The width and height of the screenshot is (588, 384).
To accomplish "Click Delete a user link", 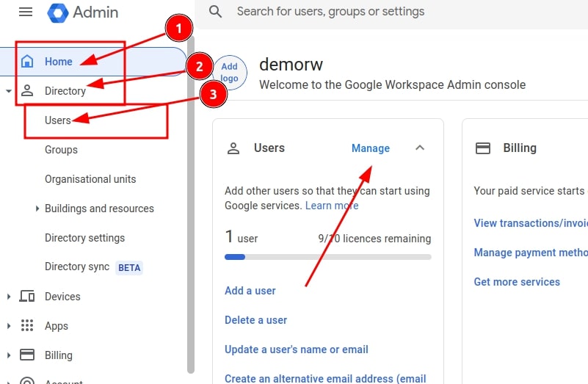I will pyautogui.click(x=255, y=320).
